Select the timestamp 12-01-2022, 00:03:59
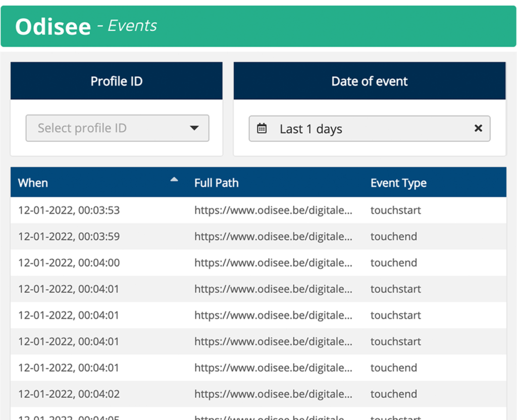The width and height of the screenshot is (517, 420). pyautogui.click(x=69, y=236)
